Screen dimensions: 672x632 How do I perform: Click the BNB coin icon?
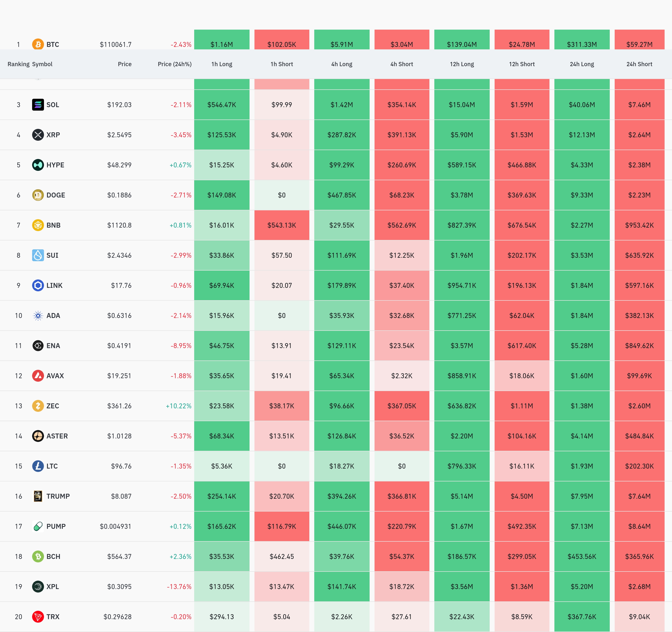(38, 225)
